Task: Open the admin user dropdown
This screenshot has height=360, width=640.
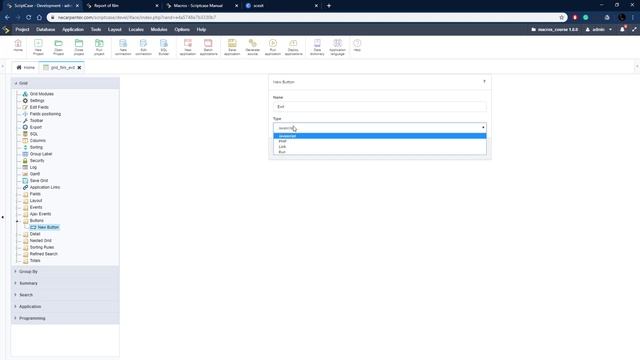Action: pos(599,29)
